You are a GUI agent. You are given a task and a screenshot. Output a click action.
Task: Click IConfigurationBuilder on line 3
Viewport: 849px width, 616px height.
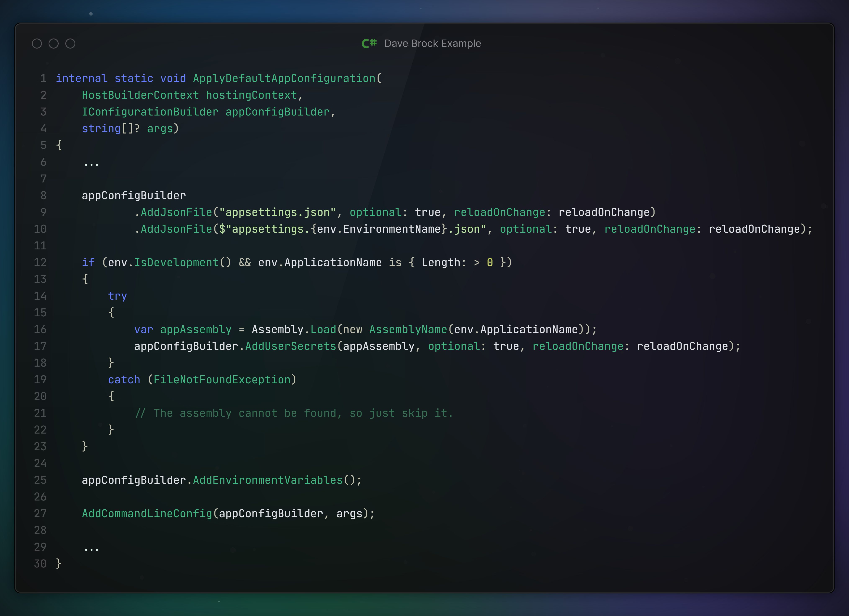coord(150,112)
